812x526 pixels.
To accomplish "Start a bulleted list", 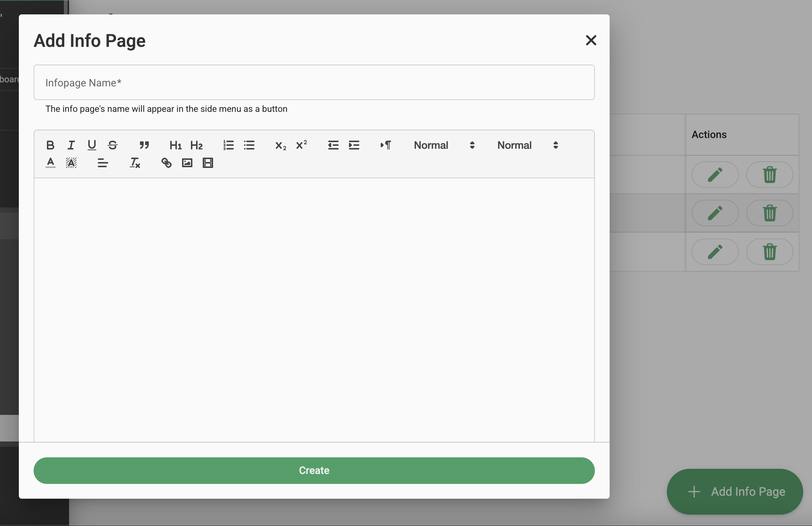I will (x=249, y=145).
